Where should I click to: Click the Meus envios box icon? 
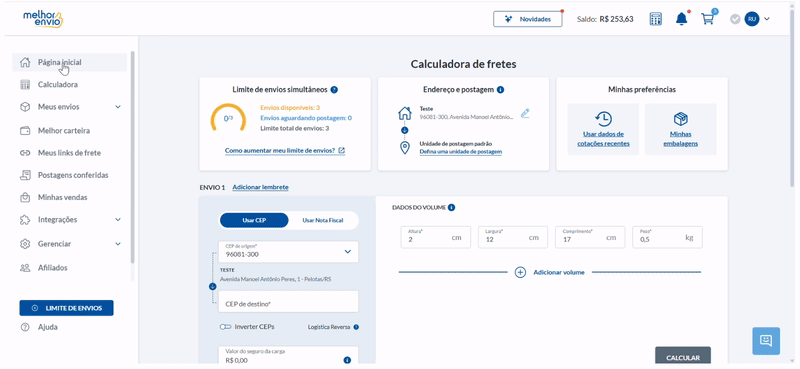24,107
